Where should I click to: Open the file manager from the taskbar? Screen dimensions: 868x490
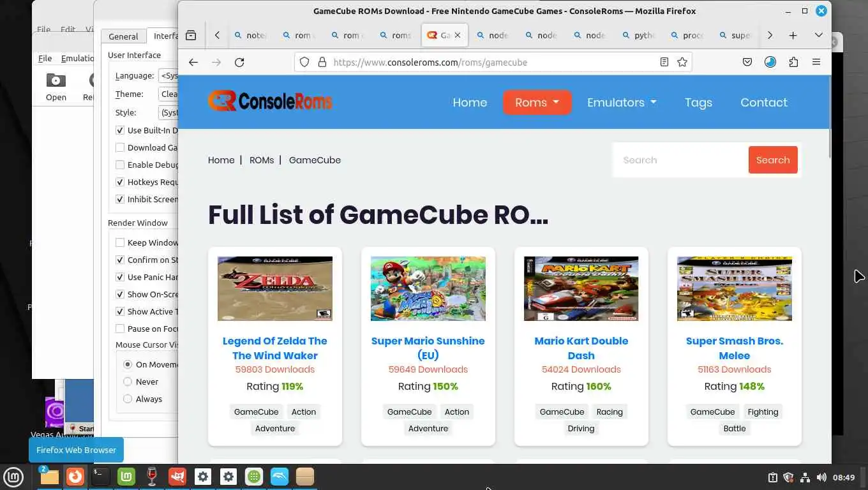point(49,477)
